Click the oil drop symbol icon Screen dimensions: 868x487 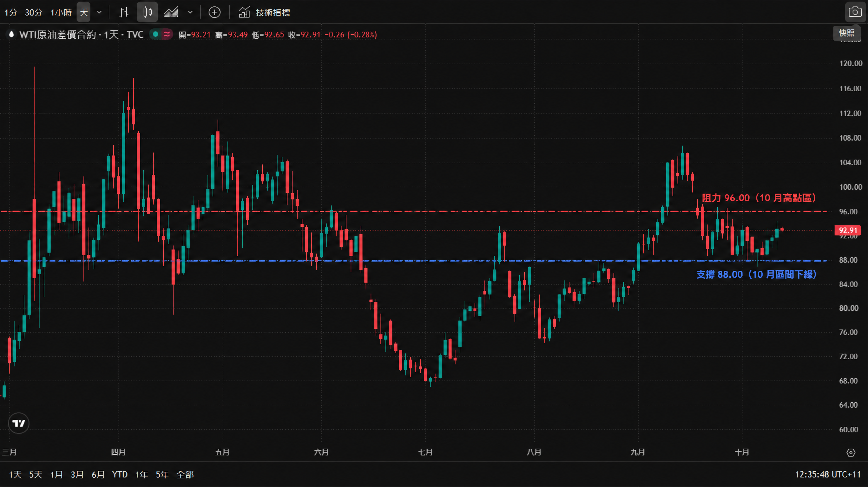pyautogui.click(x=11, y=34)
